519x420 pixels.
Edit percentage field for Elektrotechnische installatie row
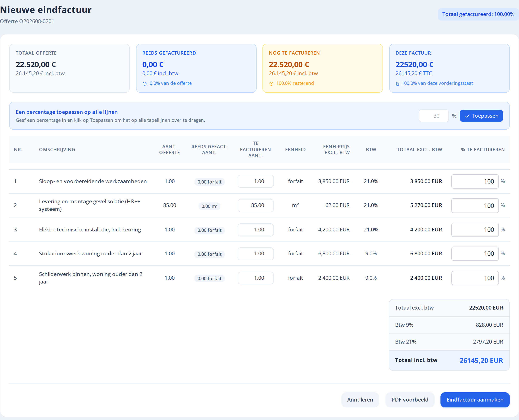(475, 230)
